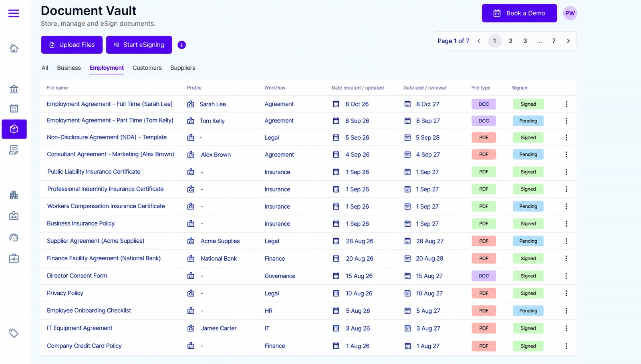The image size is (641, 364).
Task: Open three-dot menu for IT Equipment Agreement
Action: (566, 328)
